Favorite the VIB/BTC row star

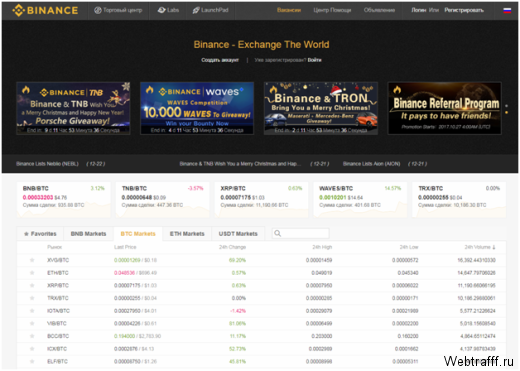point(32,323)
